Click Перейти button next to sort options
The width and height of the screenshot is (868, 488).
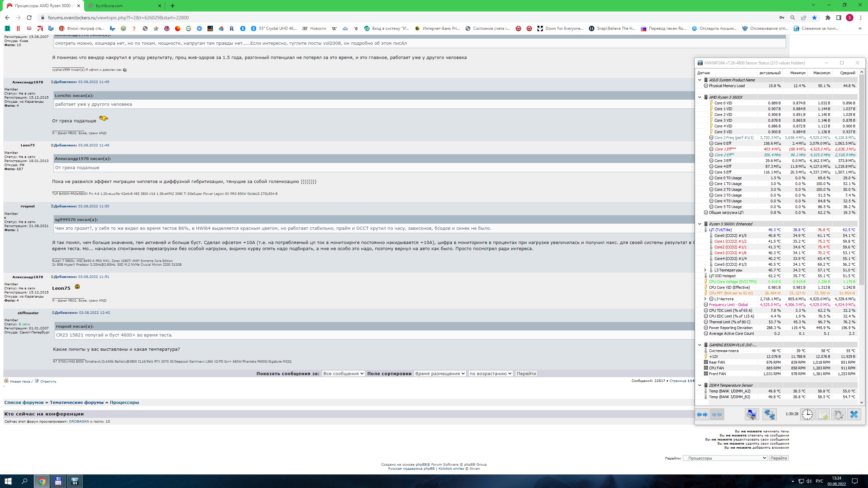click(x=526, y=373)
